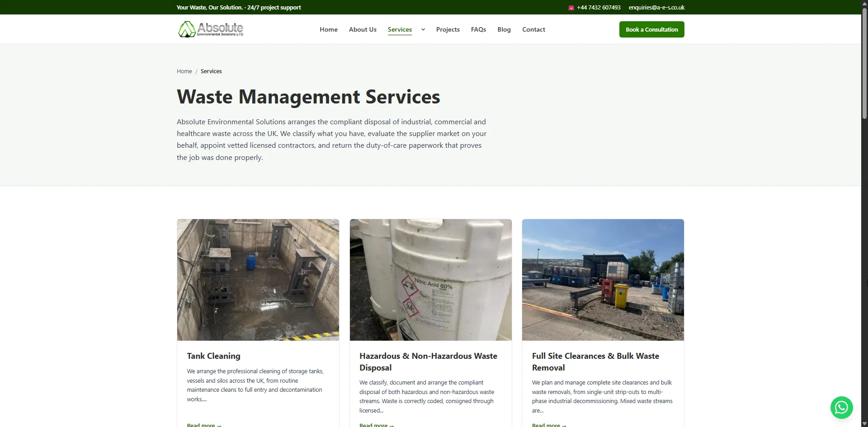
Task: Read more under Hazardous Waste Disposal
Action: (377, 425)
